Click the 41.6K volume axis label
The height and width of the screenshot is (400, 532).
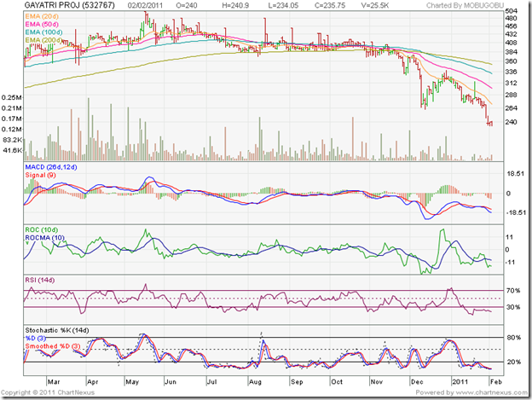coord(13,150)
